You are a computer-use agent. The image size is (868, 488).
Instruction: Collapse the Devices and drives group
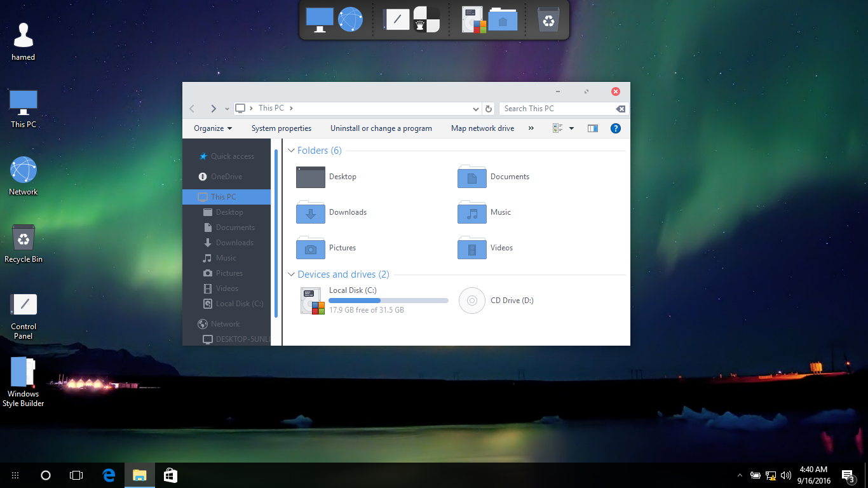pos(292,274)
